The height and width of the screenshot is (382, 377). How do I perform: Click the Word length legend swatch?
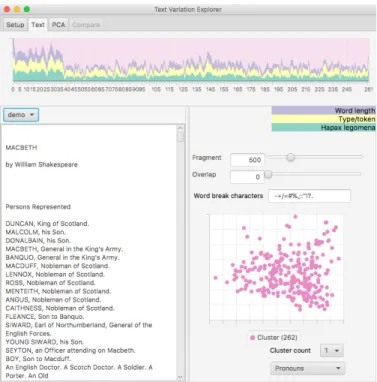323,110
